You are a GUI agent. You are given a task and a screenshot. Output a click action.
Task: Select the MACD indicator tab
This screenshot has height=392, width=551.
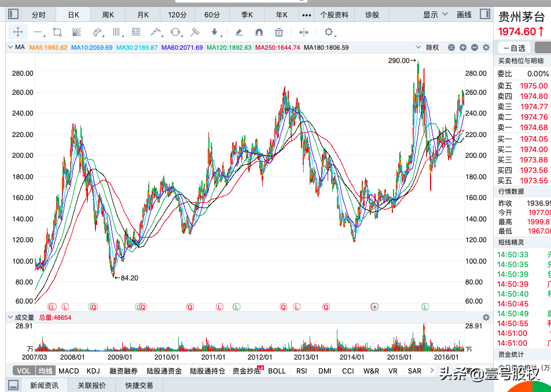click(x=69, y=371)
